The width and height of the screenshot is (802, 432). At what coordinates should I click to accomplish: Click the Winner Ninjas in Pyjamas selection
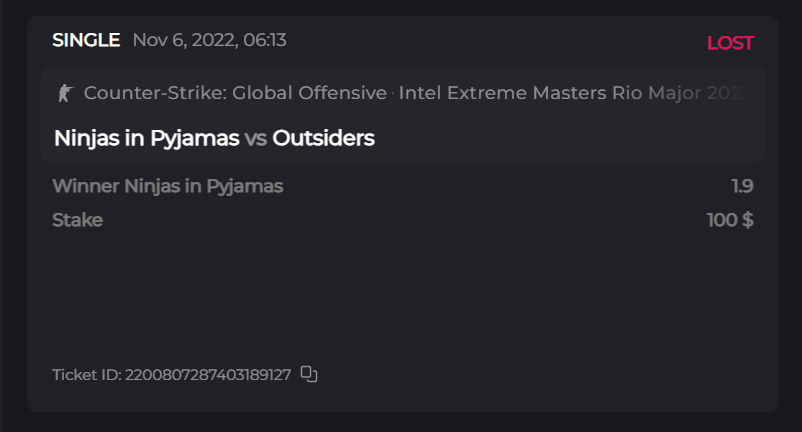pyautogui.click(x=167, y=186)
